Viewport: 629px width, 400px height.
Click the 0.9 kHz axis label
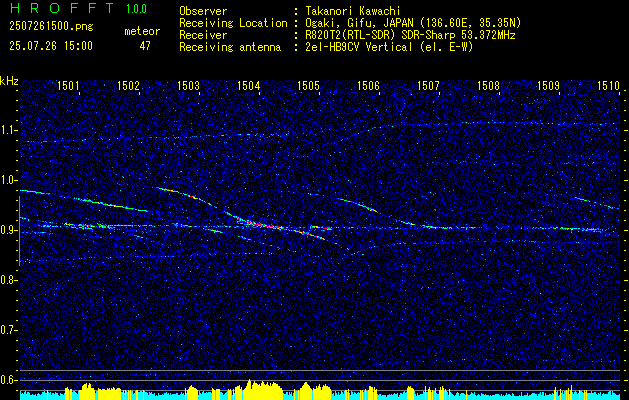click(x=8, y=230)
